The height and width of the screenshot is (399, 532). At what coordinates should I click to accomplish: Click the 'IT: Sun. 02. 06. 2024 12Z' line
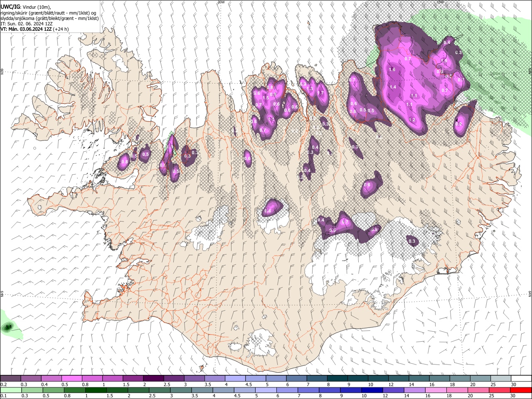click(27, 24)
